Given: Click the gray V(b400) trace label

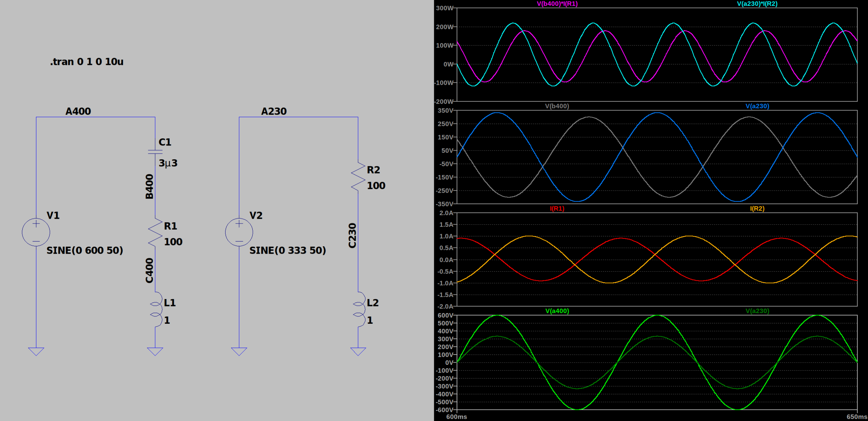Looking at the screenshot, I should [557, 106].
